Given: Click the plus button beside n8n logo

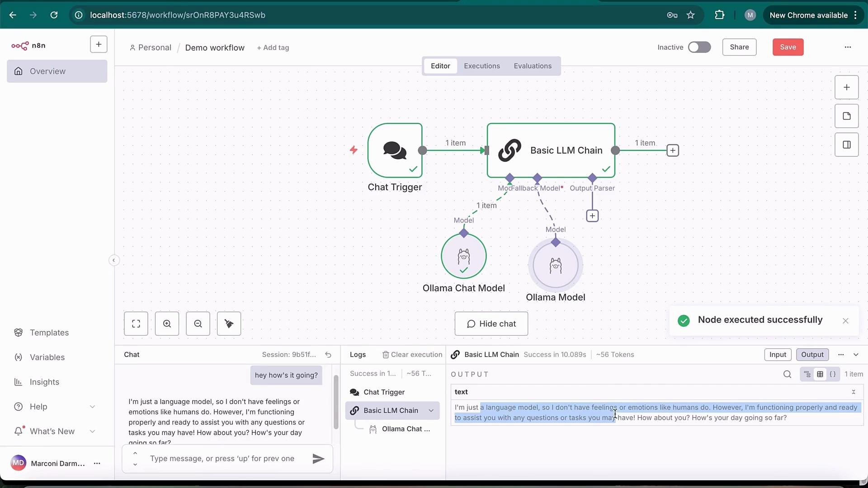Looking at the screenshot, I should (99, 44).
